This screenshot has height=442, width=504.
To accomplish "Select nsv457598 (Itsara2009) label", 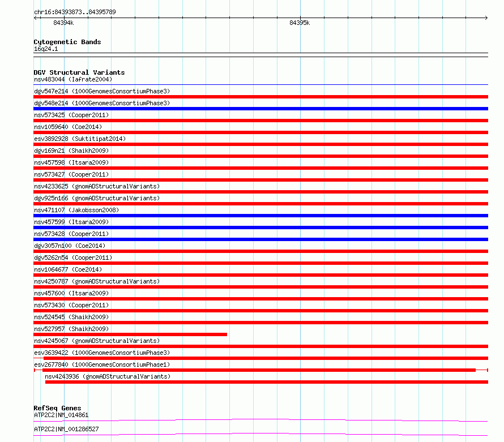I will (71, 162).
